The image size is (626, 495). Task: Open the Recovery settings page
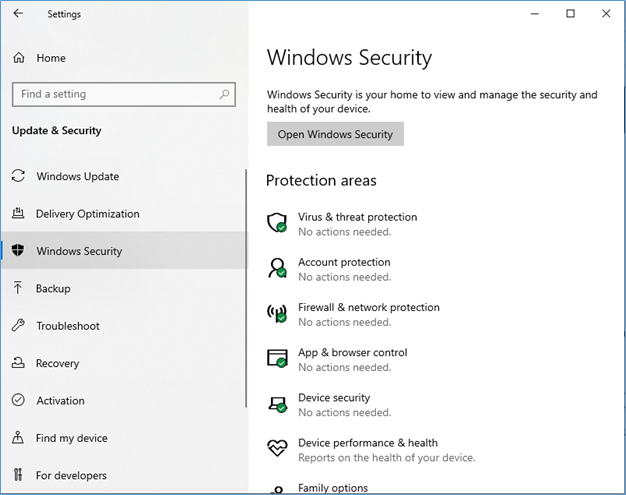(124, 363)
